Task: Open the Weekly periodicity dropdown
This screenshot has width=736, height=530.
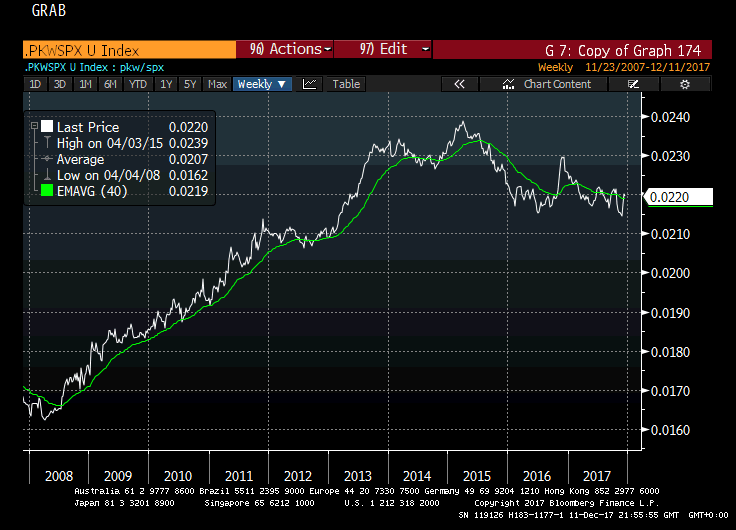Action: point(262,84)
